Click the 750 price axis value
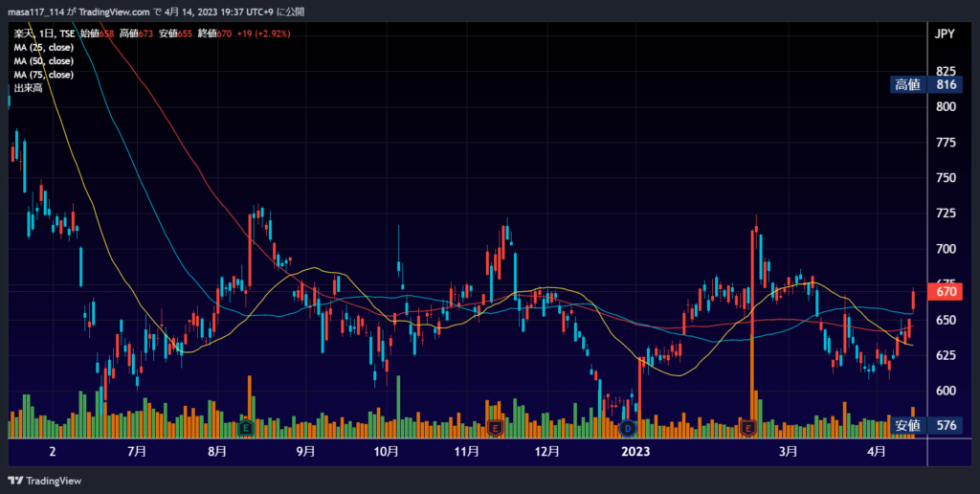980x494 pixels. 947,177
